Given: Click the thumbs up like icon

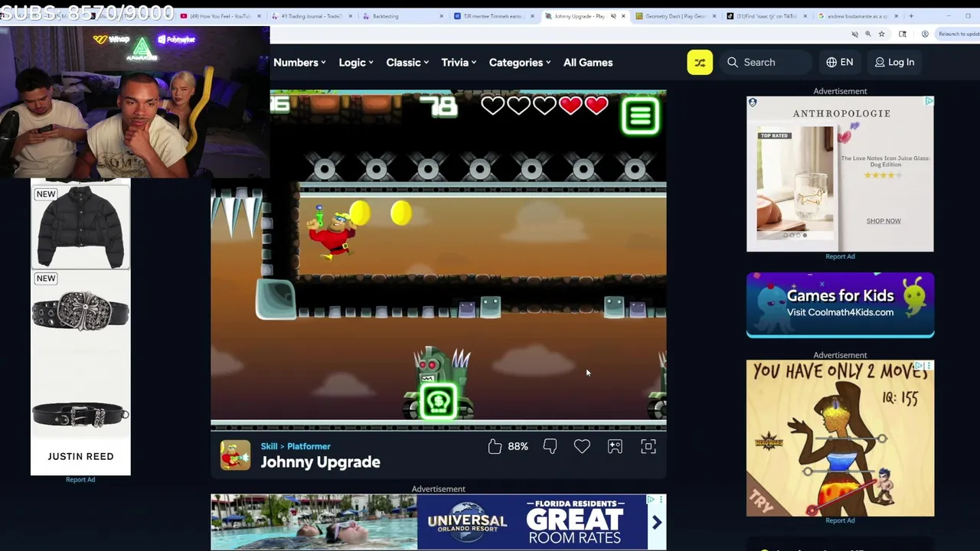Looking at the screenshot, I should click(495, 446).
